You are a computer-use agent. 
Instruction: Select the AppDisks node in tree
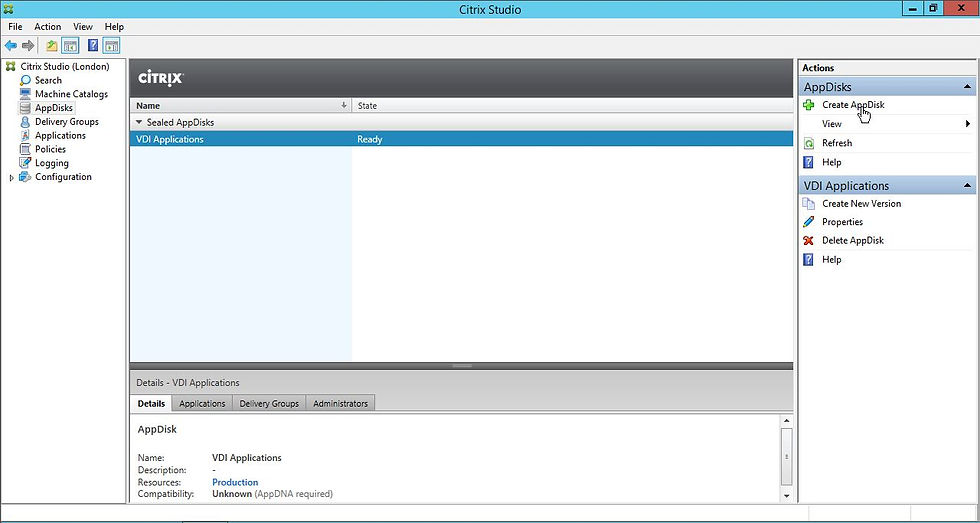coord(54,107)
